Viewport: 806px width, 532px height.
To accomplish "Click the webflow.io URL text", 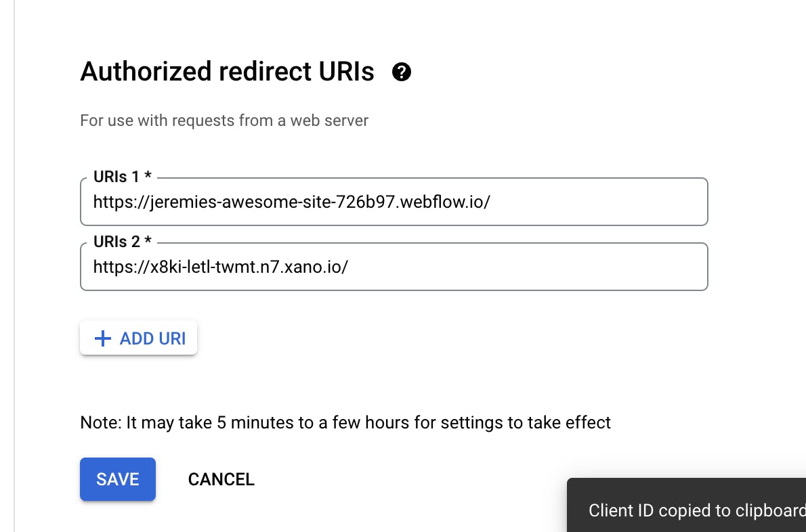I will pyautogui.click(x=291, y=202).
